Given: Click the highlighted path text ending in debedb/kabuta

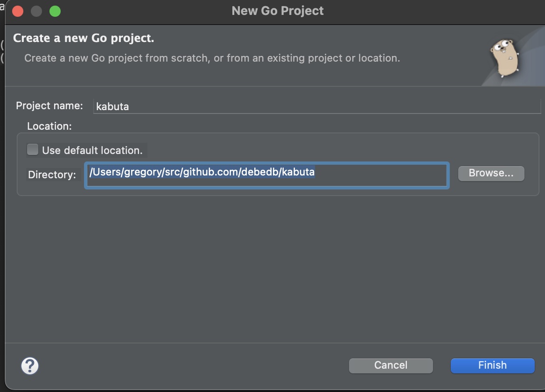Looking at the screenshot, I should (x=202, y=172).
